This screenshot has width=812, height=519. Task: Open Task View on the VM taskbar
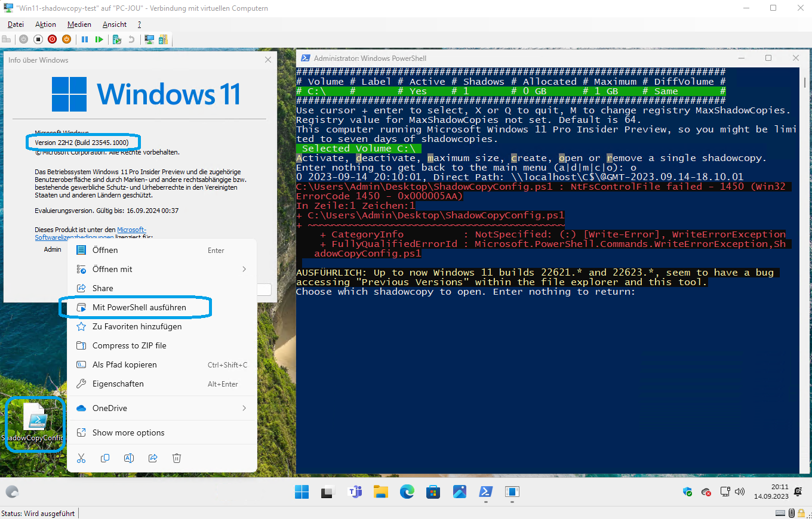pos(327,492)
